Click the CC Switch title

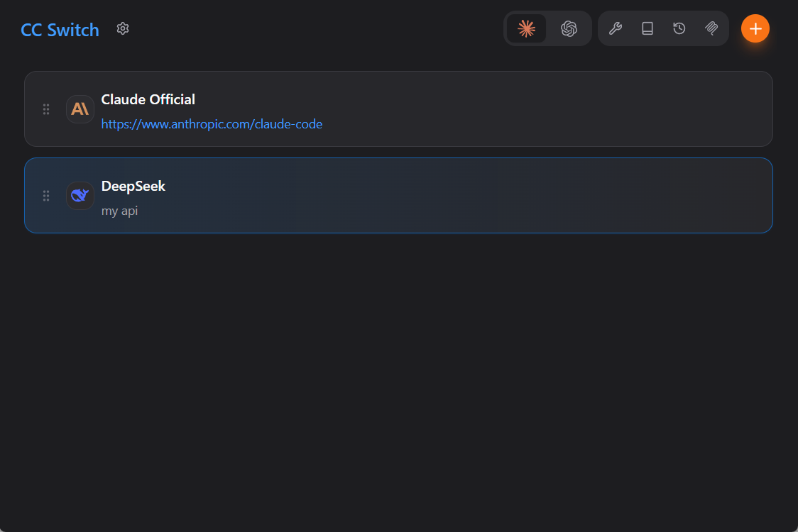click(x=60, y=30)
